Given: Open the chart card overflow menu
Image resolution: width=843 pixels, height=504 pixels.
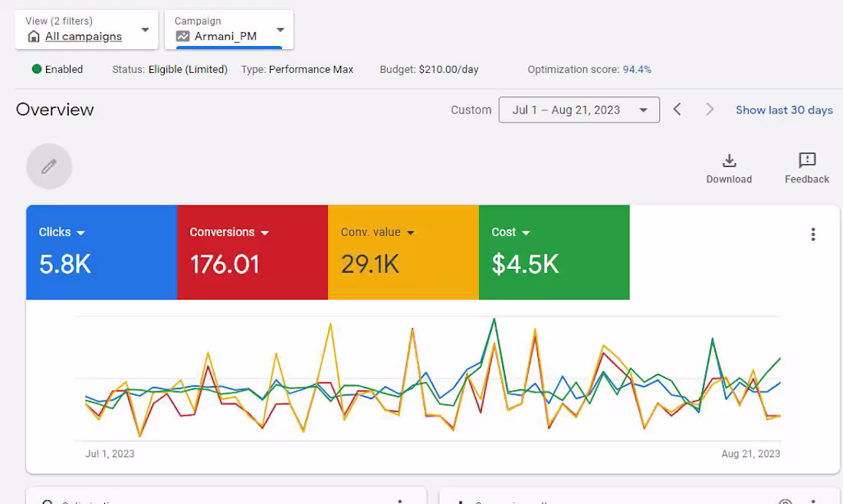Looking at the screenshot, I should point(813,234).
